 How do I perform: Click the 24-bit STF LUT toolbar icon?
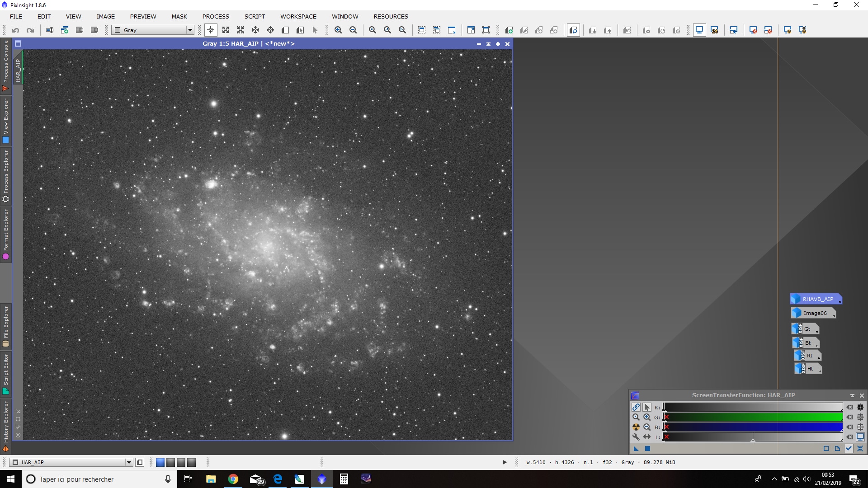pos(715,30)
